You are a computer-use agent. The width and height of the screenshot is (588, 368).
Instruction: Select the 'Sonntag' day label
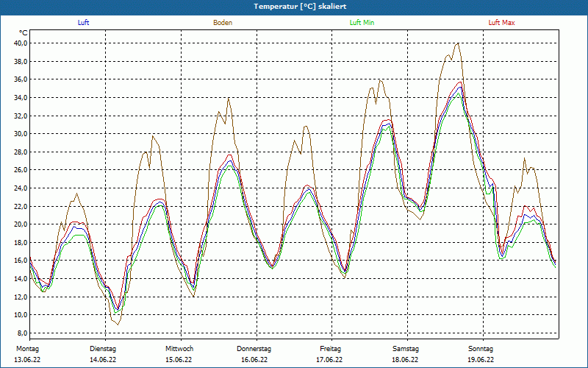(481, 348)
